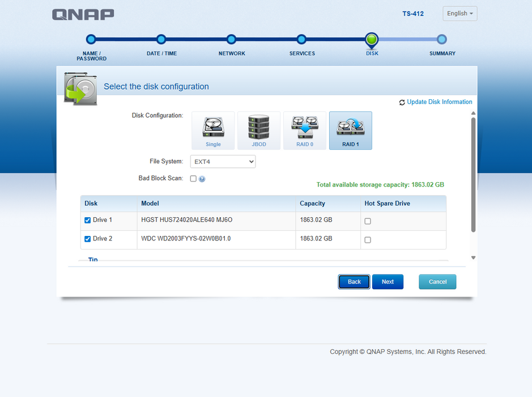
Task: Pick the RAID 1 configuration icon
Action: [x=351, y=130]
